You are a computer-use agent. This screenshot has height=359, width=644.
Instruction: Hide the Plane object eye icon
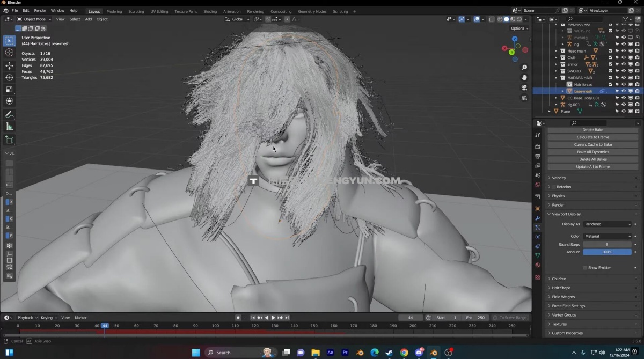(x=624, y=111)
